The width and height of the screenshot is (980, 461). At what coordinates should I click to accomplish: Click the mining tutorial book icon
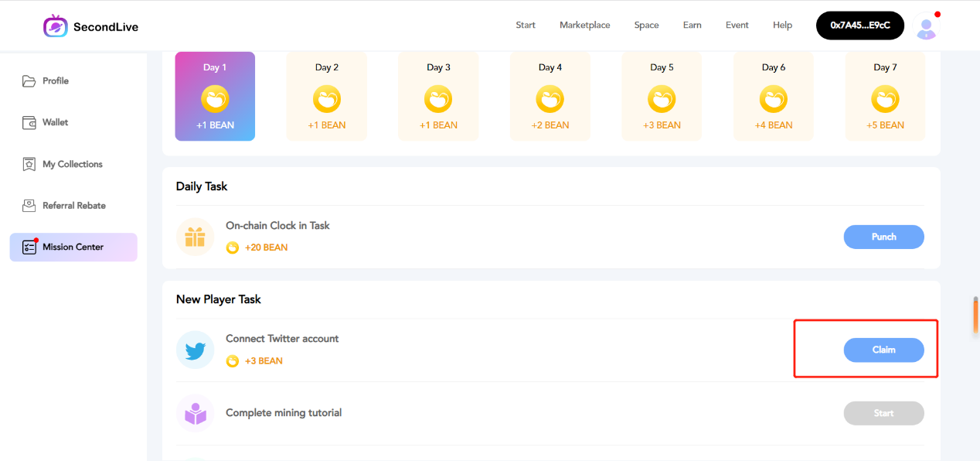click(196, 414)
